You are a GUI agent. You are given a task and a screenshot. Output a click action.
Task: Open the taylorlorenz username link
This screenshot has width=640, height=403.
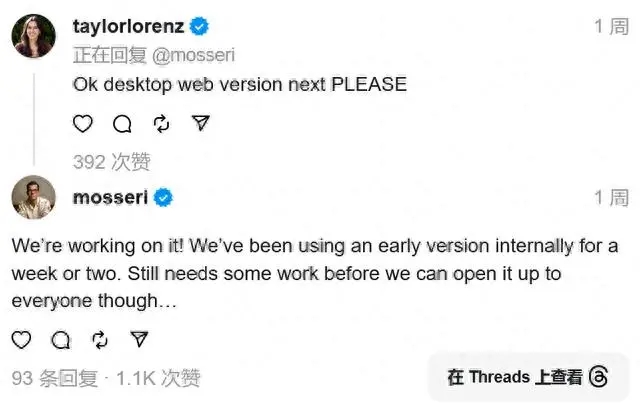click(130, 27)
